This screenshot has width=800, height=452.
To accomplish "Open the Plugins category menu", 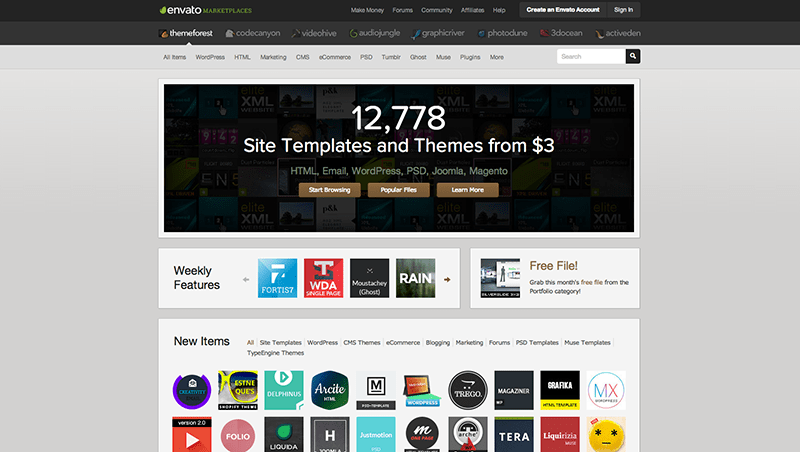I will pos(470,57).
